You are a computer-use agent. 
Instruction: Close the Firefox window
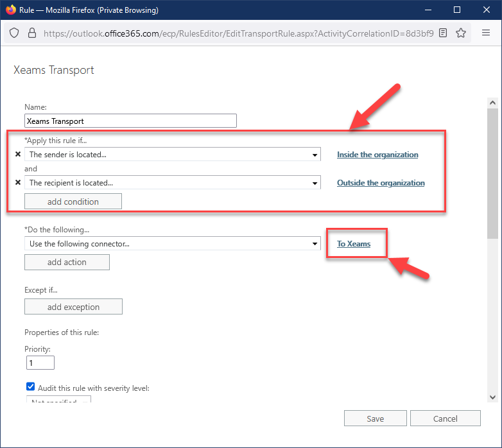487,10
